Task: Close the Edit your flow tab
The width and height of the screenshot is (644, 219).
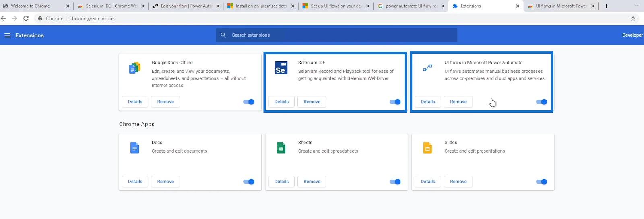Action: [218, 6]
